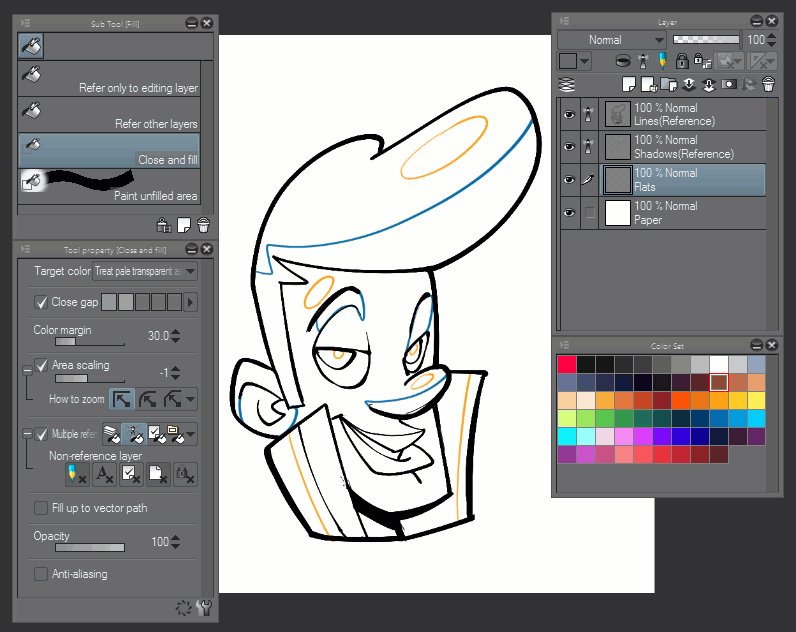Exclude paper layer from reference
The image size is (796, 632).
point(158,474)
